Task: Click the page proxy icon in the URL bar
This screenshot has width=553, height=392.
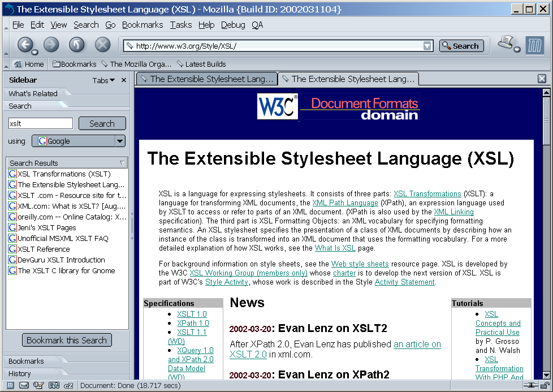Action: pyautogui.click(x=130, y=46)
